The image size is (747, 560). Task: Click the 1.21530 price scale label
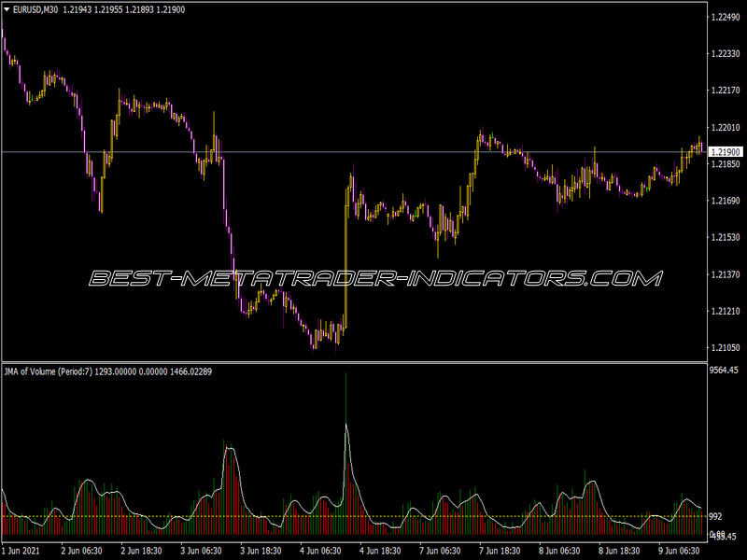tap(726, 237)
